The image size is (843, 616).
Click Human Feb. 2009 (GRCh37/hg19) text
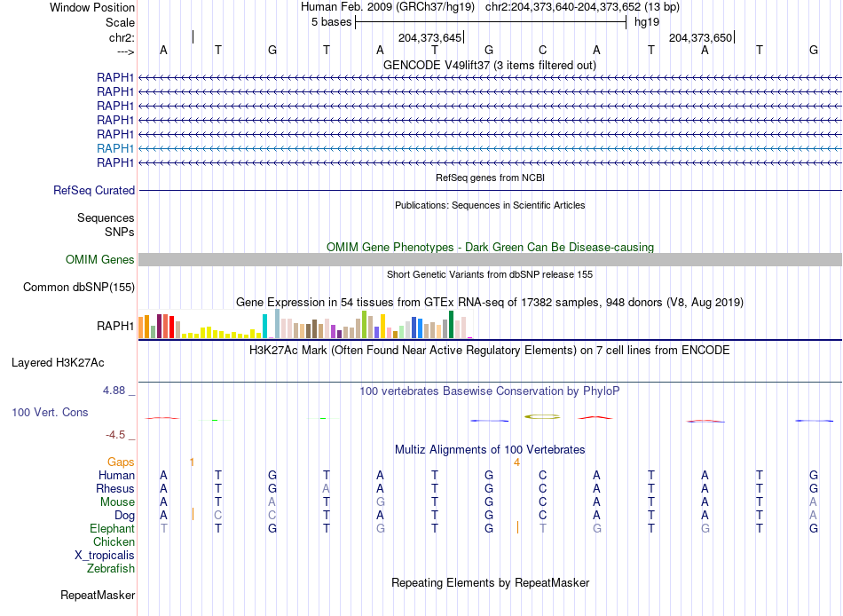388,7
